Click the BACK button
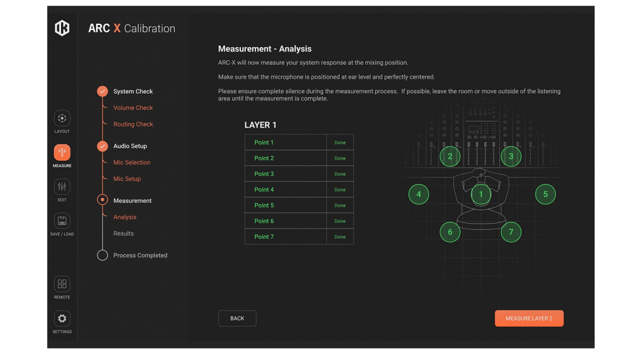 237,319
